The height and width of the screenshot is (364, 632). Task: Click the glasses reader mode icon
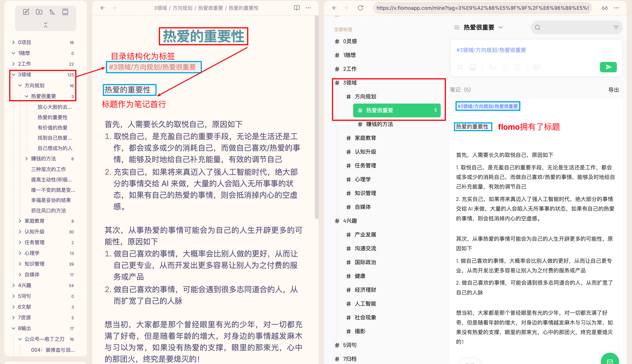tap(605, 8)
